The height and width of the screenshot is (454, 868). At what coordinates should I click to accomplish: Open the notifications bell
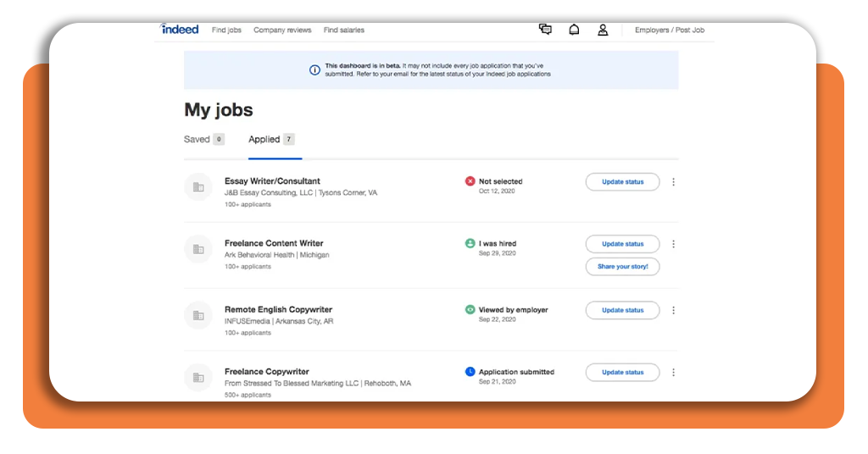[574, 30]
